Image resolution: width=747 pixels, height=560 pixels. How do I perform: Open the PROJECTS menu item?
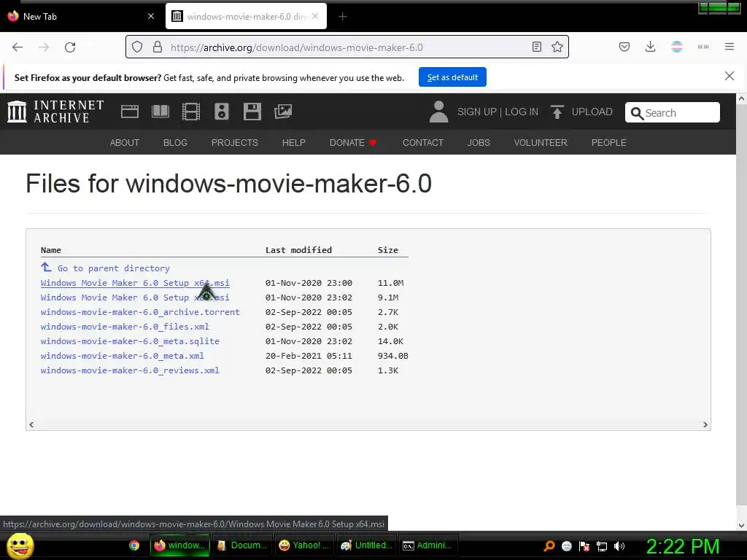tap(235, 142)
